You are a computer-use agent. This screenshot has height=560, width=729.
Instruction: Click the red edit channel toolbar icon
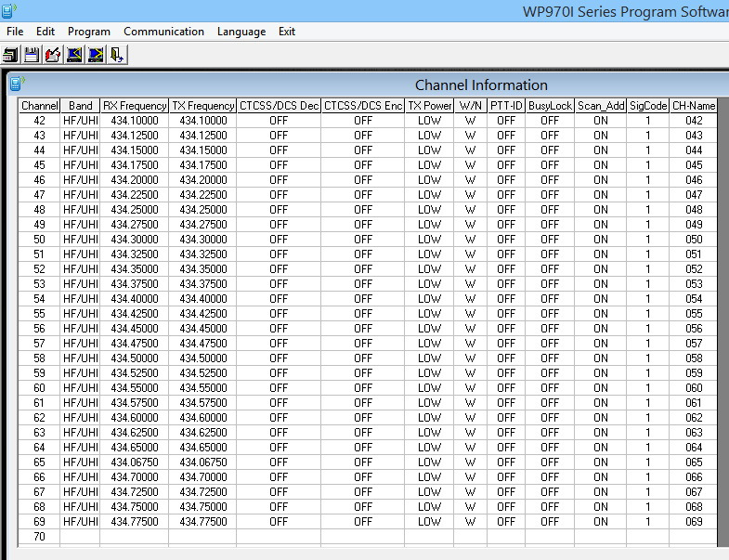coord(53,55)
